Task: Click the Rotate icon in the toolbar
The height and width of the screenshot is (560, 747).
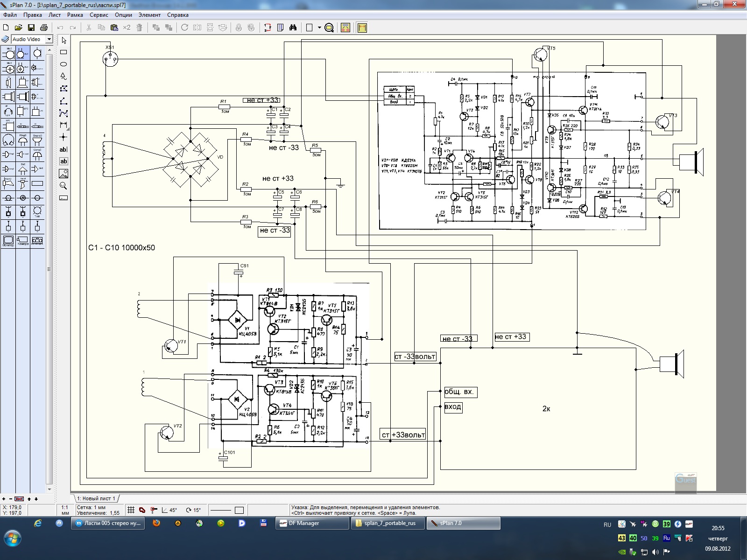Action: (x=184, y=28)
